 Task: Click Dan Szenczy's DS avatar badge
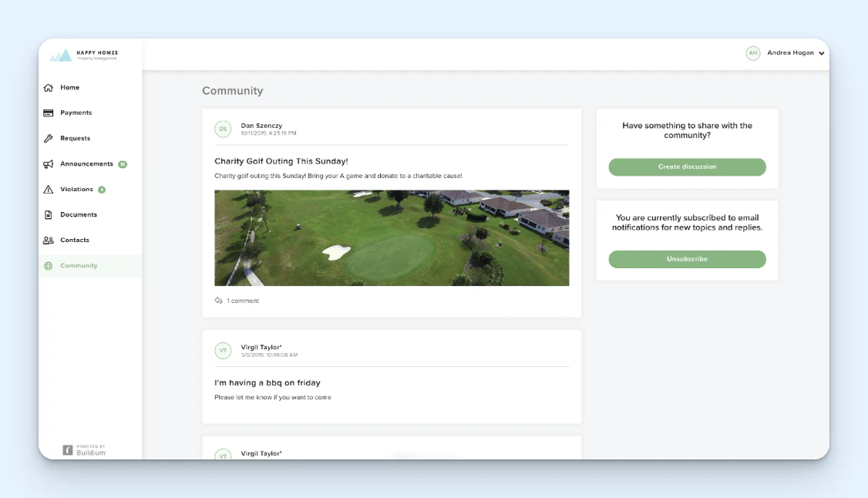click(223, 129)
